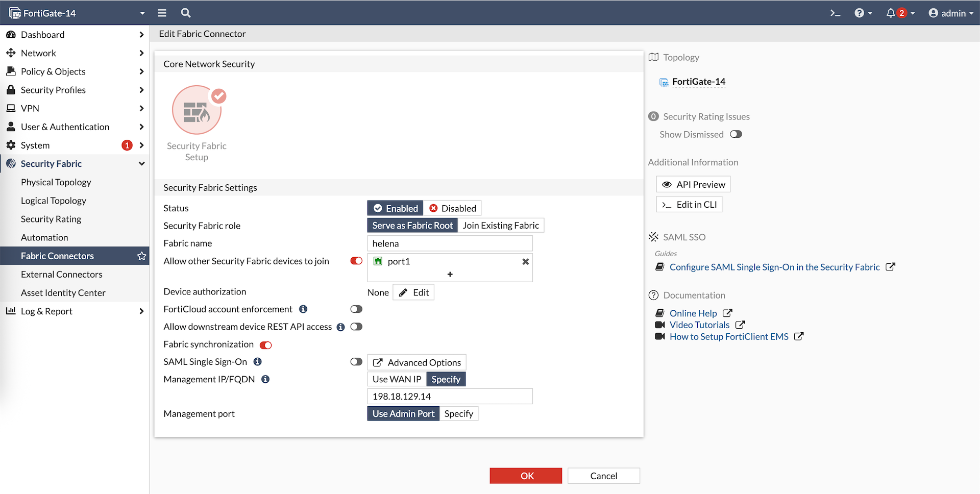Image resolution: width=980 pixels, height=494 pixels.
Task: Click the FortiCloud account enforcement info icon
Action: [x=303, y=309]
